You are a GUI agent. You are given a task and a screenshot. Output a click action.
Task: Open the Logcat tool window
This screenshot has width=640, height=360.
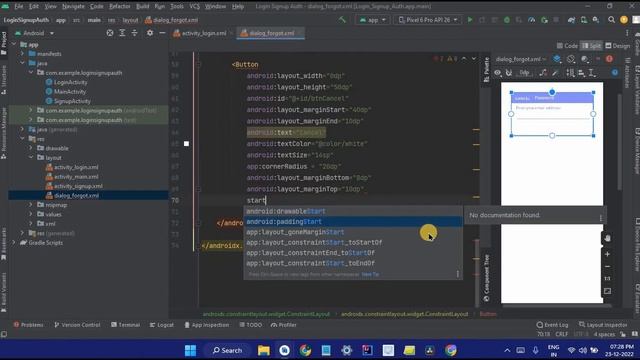(x=162, y=325)
